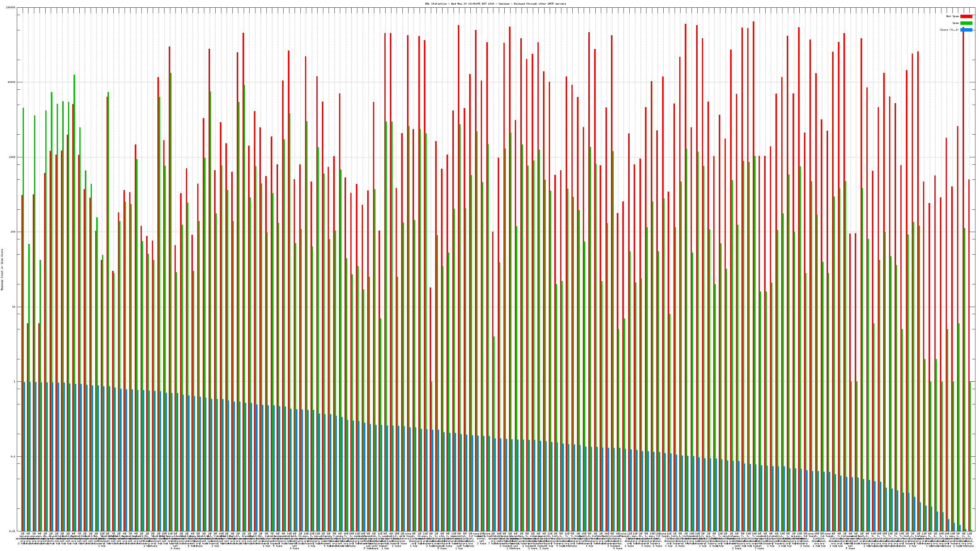
Task: Click the leftmost blue Score bar
Action: pyautogui.click(x=24, y=456)
